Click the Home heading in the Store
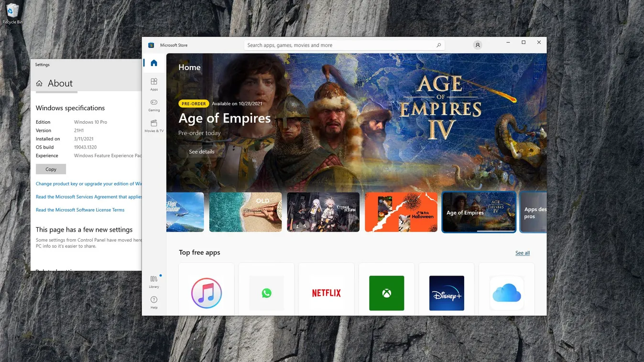This screenshot has width=644, height=362. coord(189,67)
